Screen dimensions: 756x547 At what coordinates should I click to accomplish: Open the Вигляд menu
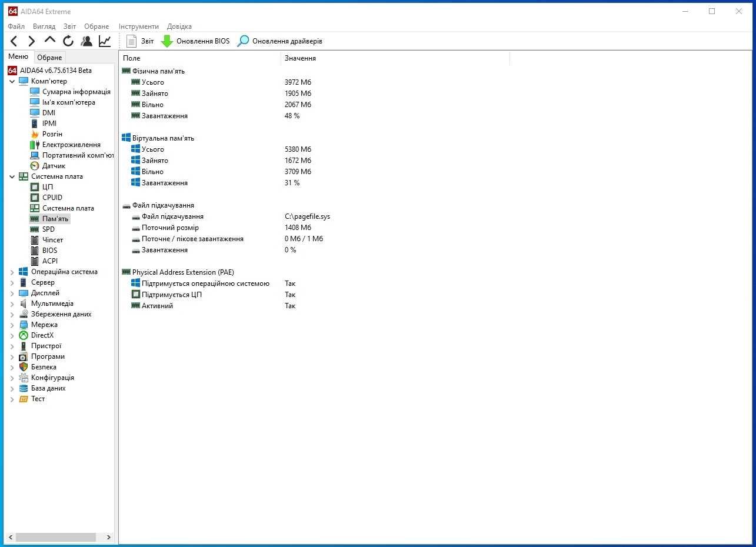click(x=44, y=26)
